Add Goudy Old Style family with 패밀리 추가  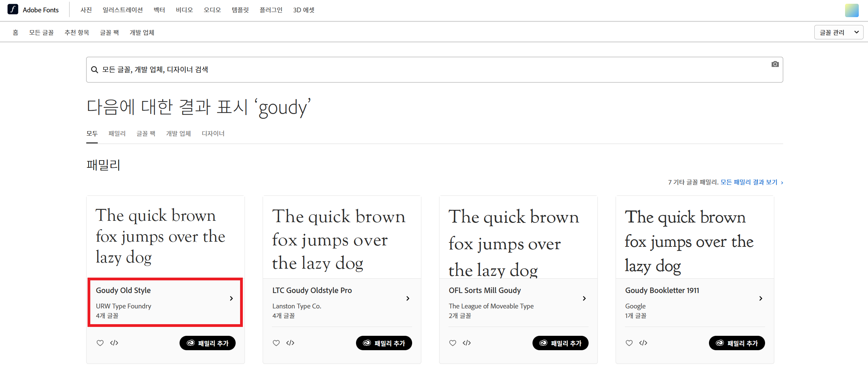(x=208, y=343)
